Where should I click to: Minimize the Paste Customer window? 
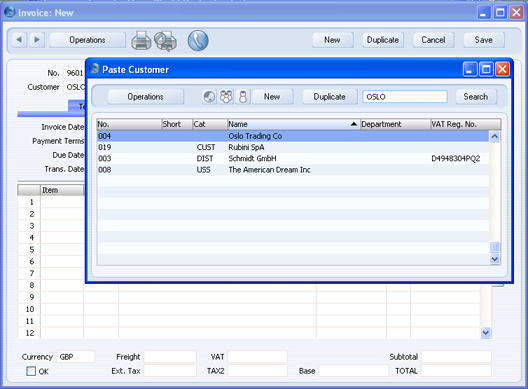(470, 69)
